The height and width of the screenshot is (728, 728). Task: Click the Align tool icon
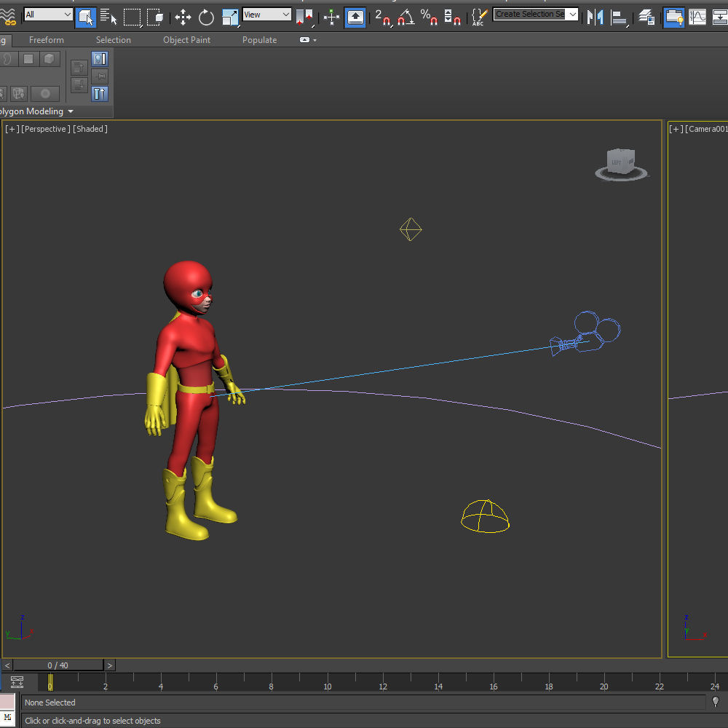pyautogui.click(x=619, y=17)
